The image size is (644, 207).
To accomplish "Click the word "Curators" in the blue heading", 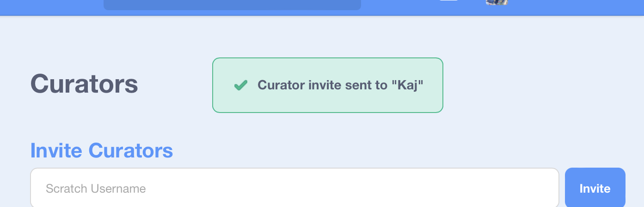I will click(131, 151).
